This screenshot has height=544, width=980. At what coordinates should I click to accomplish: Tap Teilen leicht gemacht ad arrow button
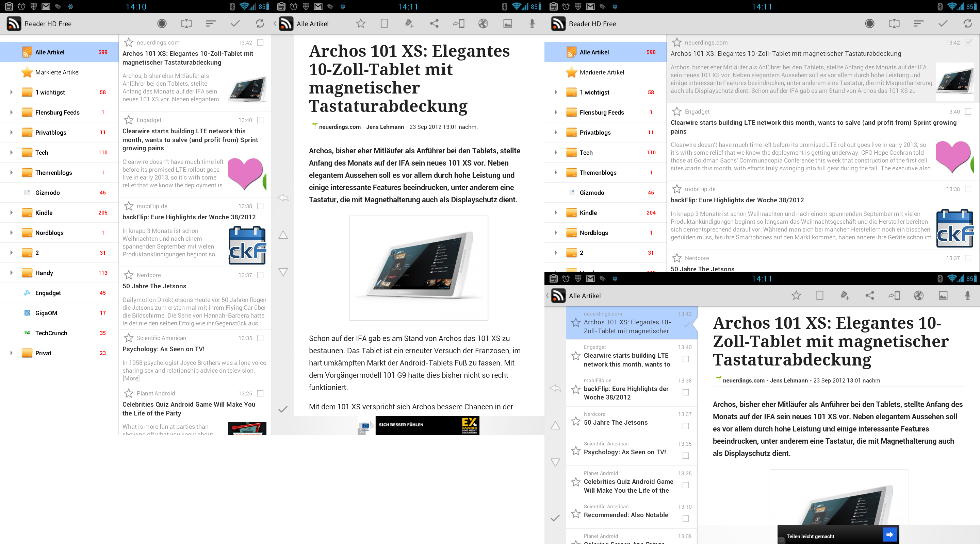click(890, 534)
